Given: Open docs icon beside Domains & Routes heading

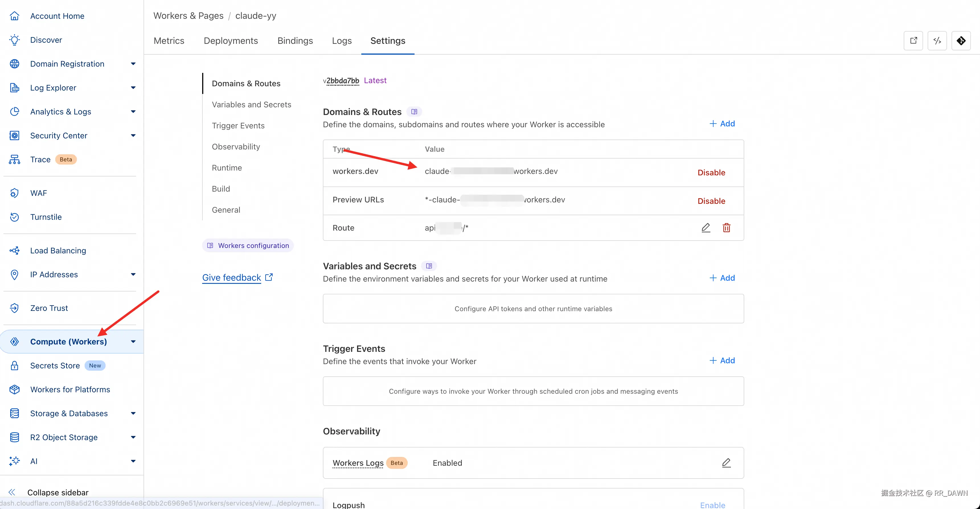Looking at the screenshot, I should click(414, 112).
